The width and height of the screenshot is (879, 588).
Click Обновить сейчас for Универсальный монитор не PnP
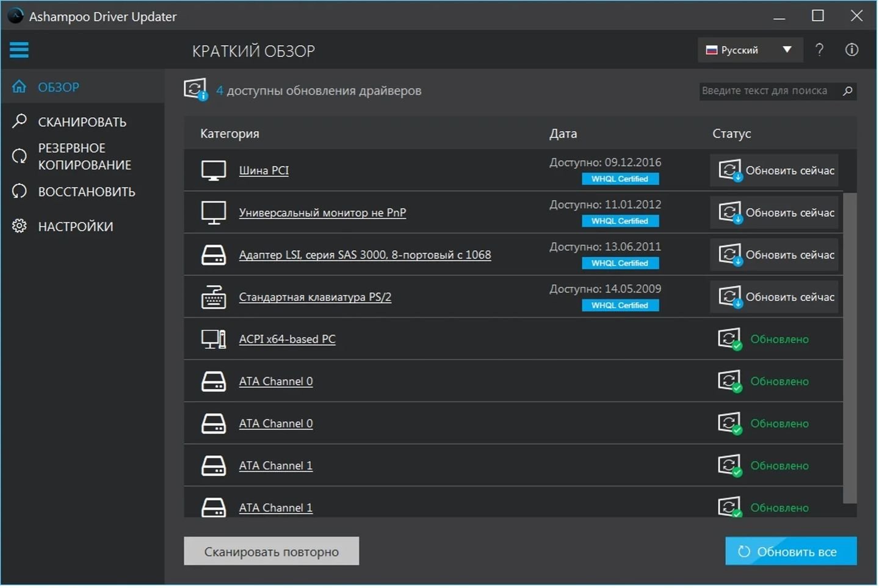[775, 213]
